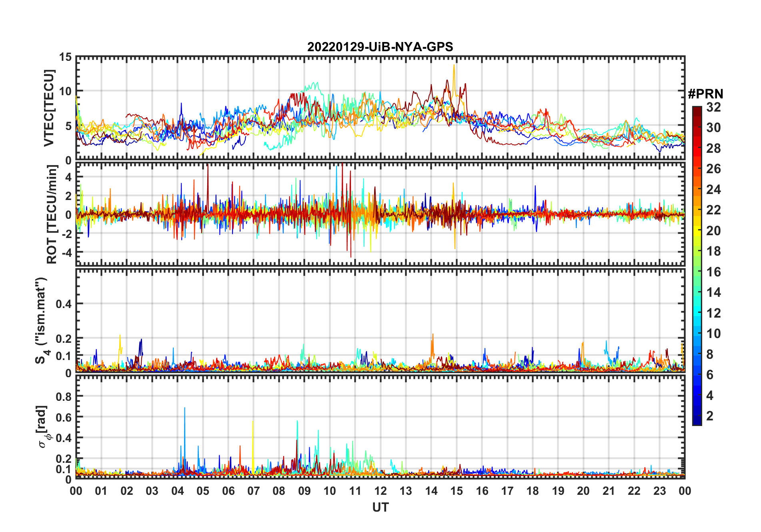Click colorbar tick label 16
The image size is (761, 532).
tap(713, 272)
